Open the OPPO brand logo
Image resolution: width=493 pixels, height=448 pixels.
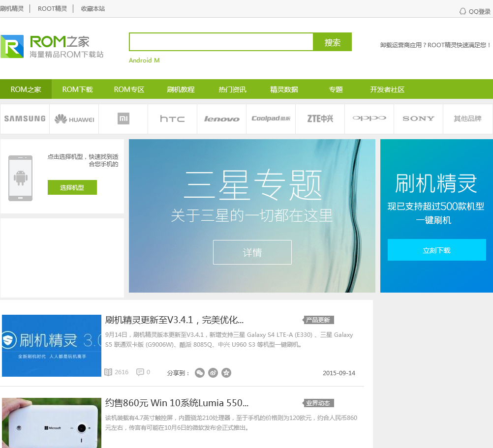coord(369,118)
